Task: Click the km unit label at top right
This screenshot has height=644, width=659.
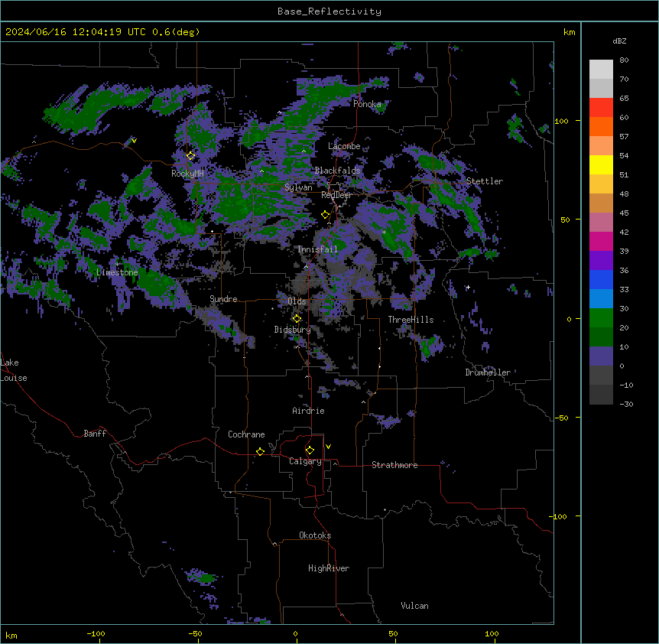Action: click(x=570, y=32)
